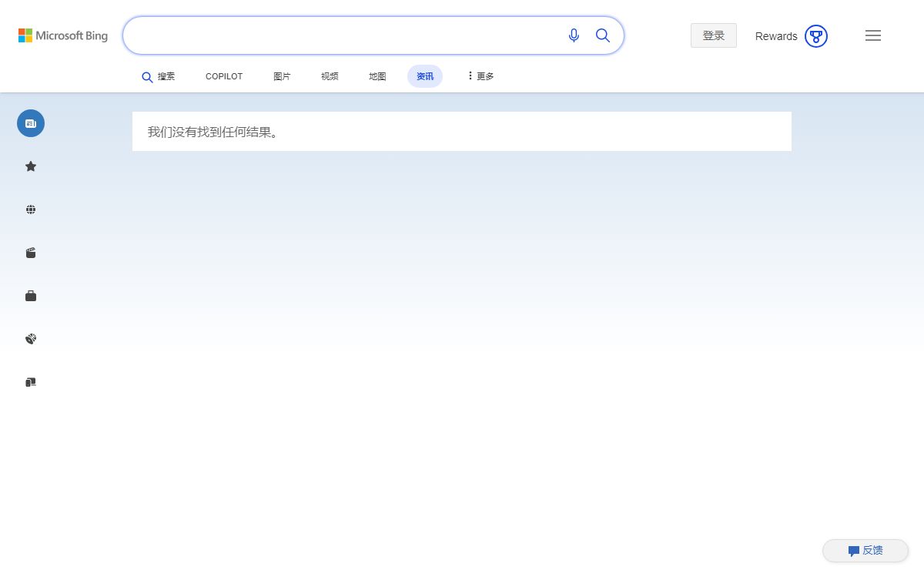This screenshot has width=924, height=570.
Task: Select the globe world news icon
Action: click(31, 210)
